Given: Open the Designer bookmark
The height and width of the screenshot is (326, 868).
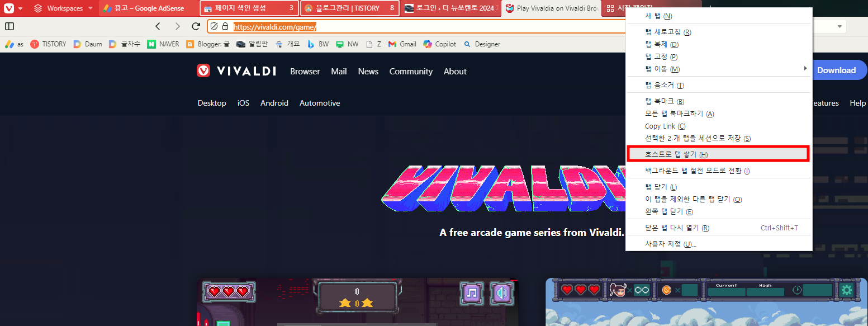Looking at the screenshot, I should coord(482,44).
